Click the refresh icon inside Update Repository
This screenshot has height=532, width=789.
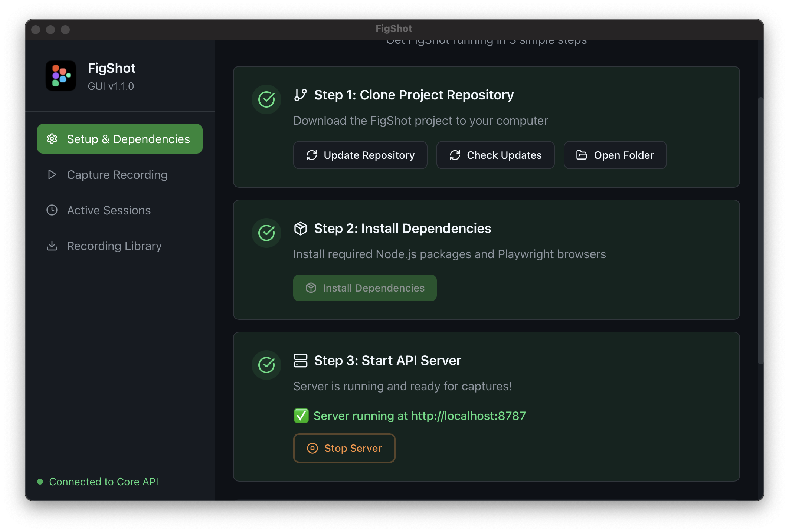point(312,155)
